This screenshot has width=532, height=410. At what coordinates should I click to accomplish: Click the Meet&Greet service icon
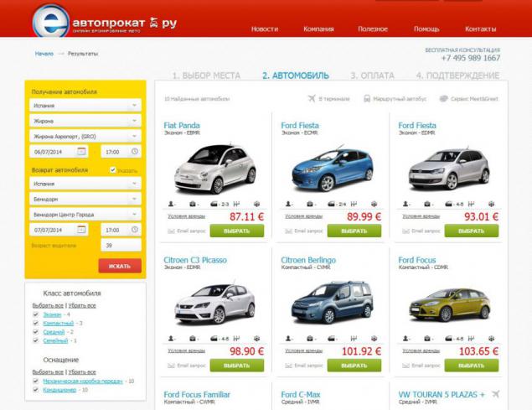tap(443, 98)
